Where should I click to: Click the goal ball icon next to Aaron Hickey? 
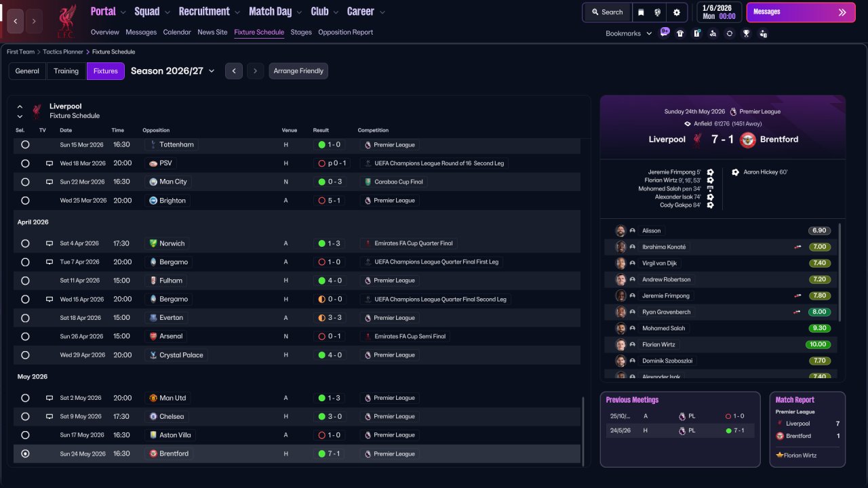tap(735, 172)
